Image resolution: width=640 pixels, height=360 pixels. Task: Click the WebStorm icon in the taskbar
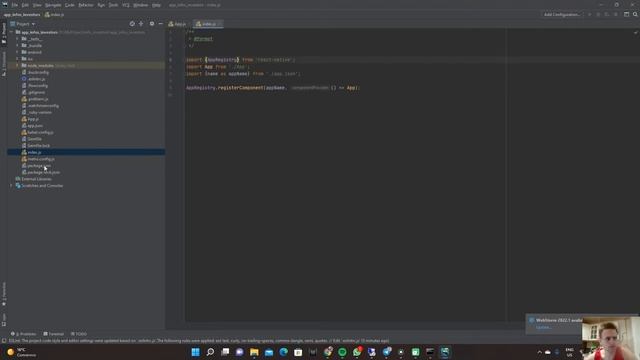(x=445, y=352)
